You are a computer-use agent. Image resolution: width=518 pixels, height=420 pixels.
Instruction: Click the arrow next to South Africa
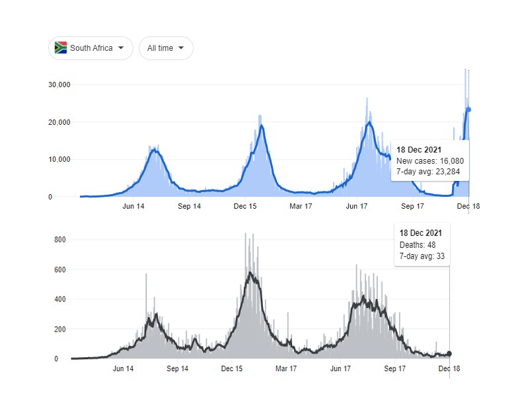click(x=121, y=48)
